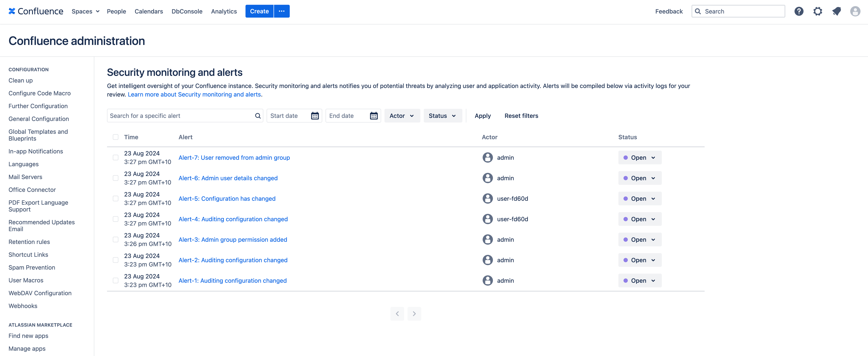Open Learn more about Security monitoring link
Image resolution: width=868 pixels, height=356 pixels.
194,94
